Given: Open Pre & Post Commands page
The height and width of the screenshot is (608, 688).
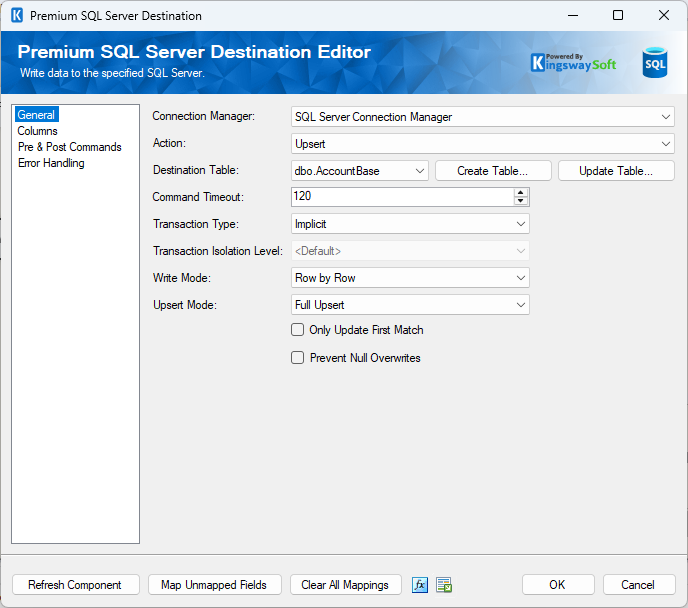Looking at the screenshot, I should tap(70, 147).
